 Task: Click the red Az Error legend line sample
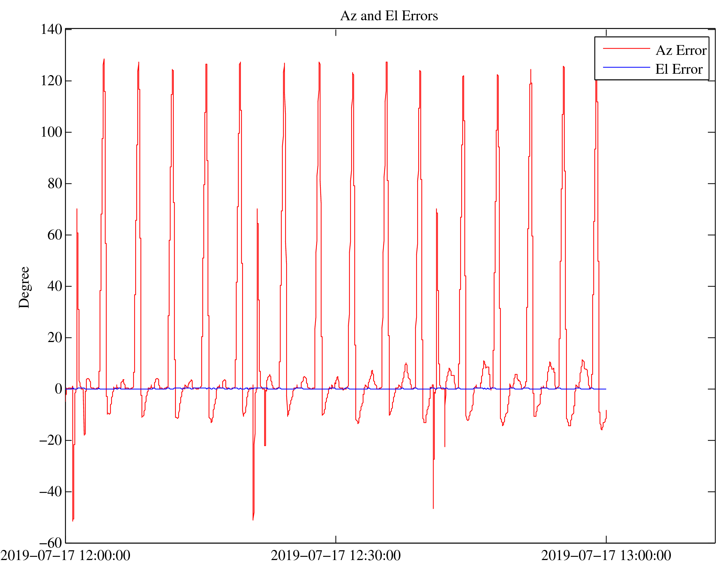[626, 49]
